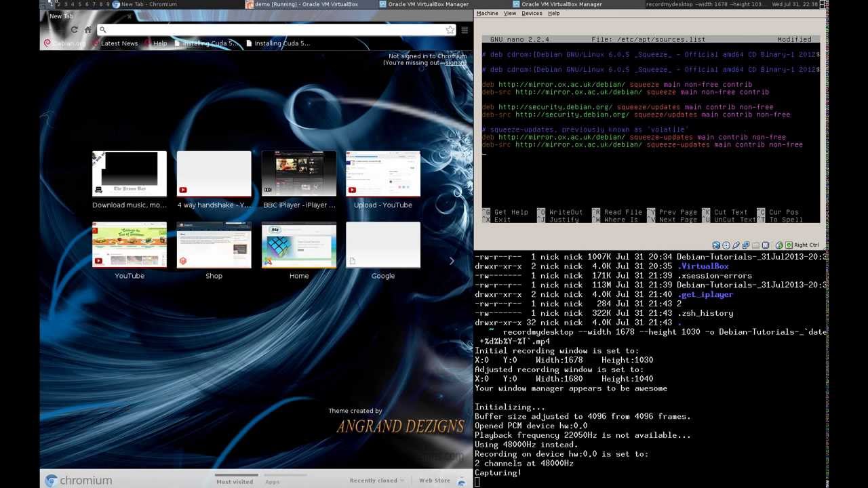
Task: Switch to workspace tag 9
Action: 107,4
